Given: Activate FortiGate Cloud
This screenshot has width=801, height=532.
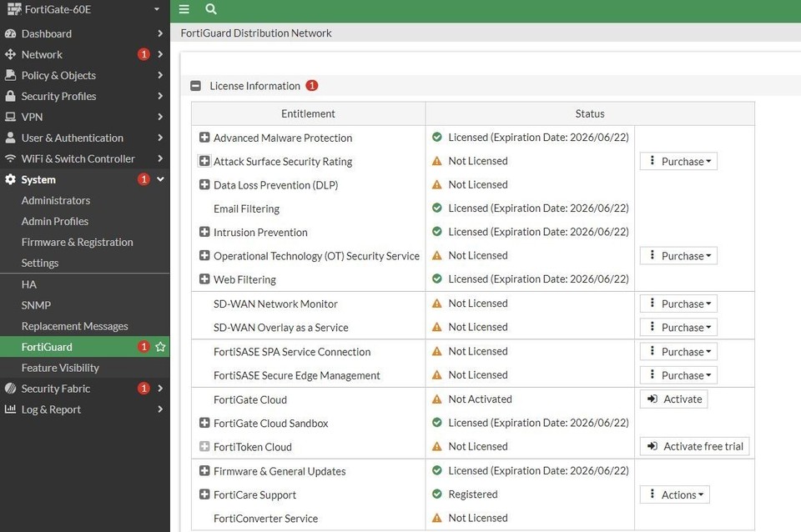Looking at the screenshot, I should coord(674,399).
